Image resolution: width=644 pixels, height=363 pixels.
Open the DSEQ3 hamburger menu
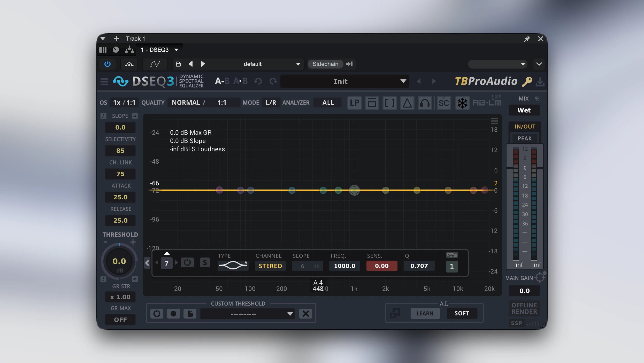click(104, 81)
